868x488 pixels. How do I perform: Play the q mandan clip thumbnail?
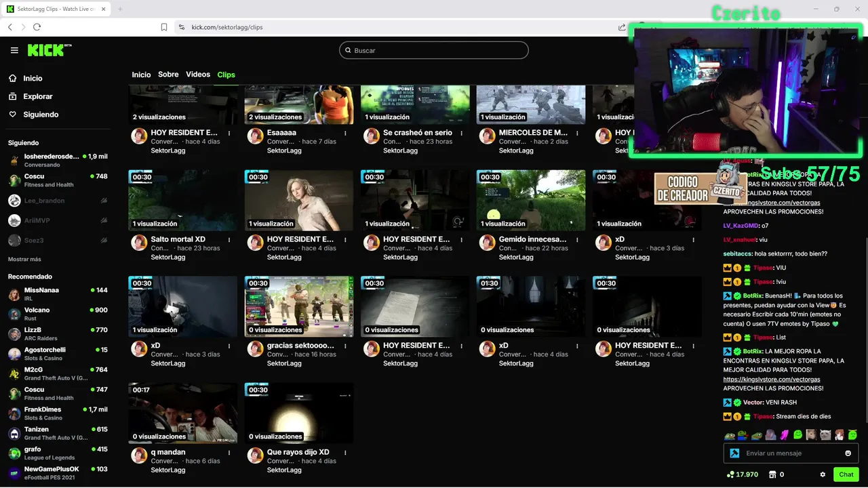click(x=183, y=413)
